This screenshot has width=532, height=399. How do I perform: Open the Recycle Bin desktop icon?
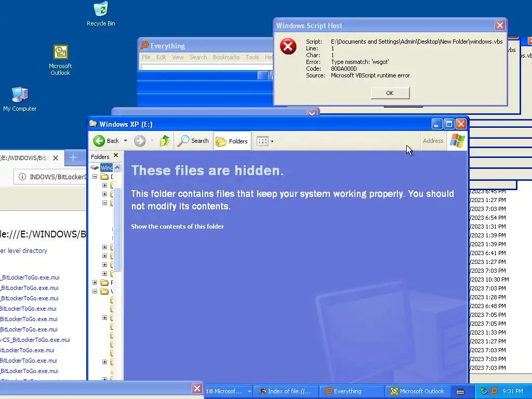click(101, 14)
